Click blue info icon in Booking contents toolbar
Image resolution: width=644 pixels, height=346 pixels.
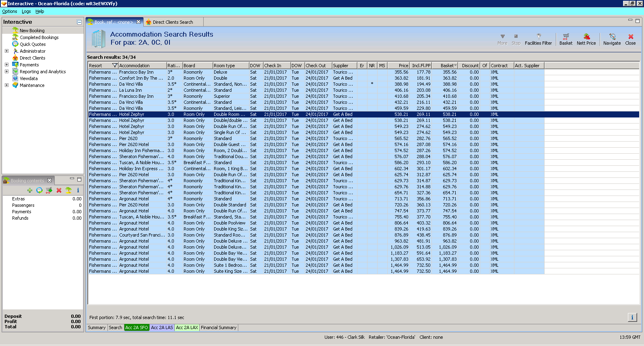(x=78, y=190)
